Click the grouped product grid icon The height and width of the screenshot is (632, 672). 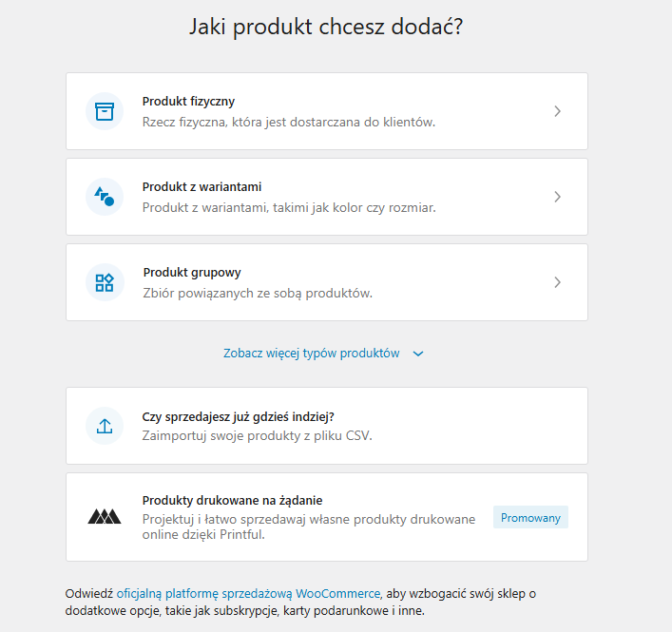[x=105, y=282]
